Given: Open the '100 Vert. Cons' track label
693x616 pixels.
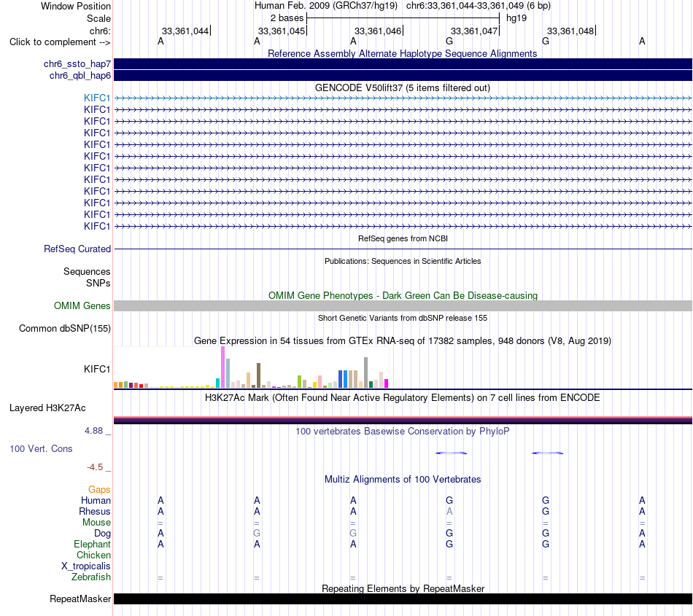Looking at the screenshot, I should click(41, 448).
